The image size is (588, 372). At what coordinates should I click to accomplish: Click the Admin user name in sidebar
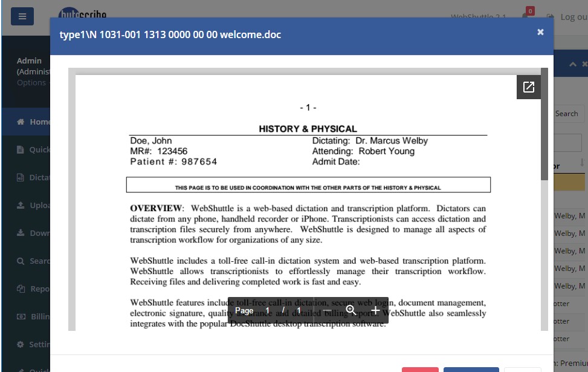[x=29, y=61]
